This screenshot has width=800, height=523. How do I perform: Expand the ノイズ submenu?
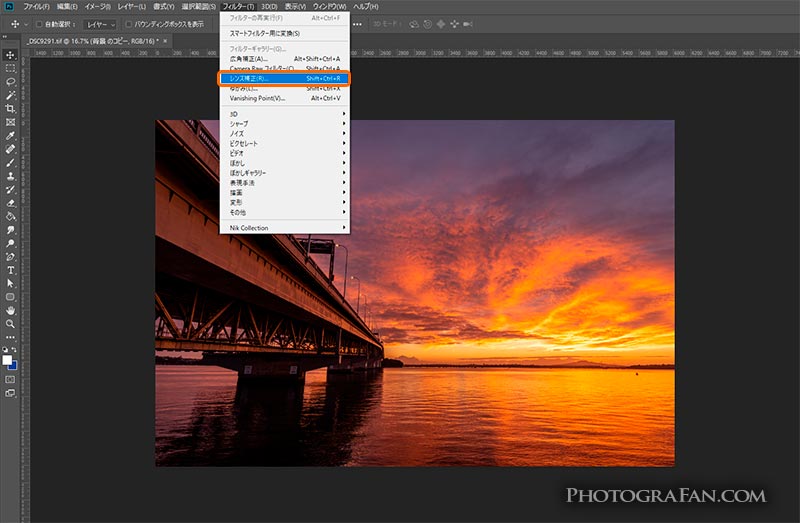click(x=285, y=134)
